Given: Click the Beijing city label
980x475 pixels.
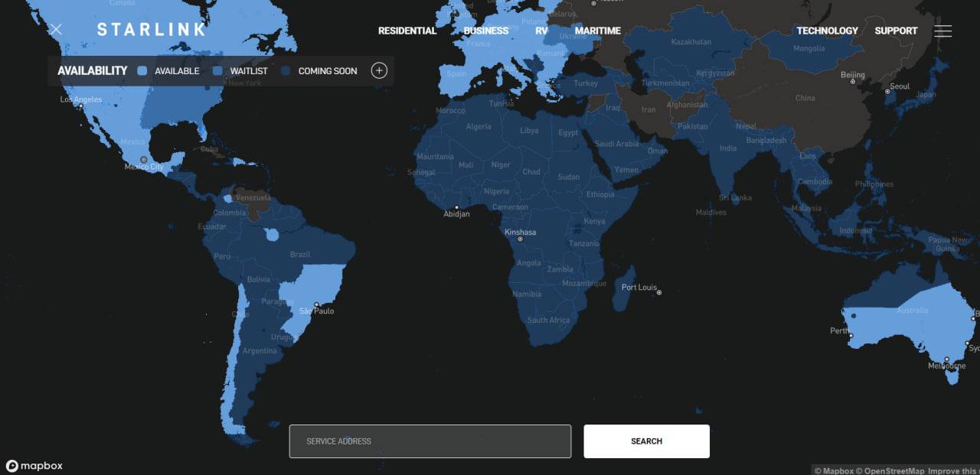Looking at the screenshot, I should (x=853, y=75).
